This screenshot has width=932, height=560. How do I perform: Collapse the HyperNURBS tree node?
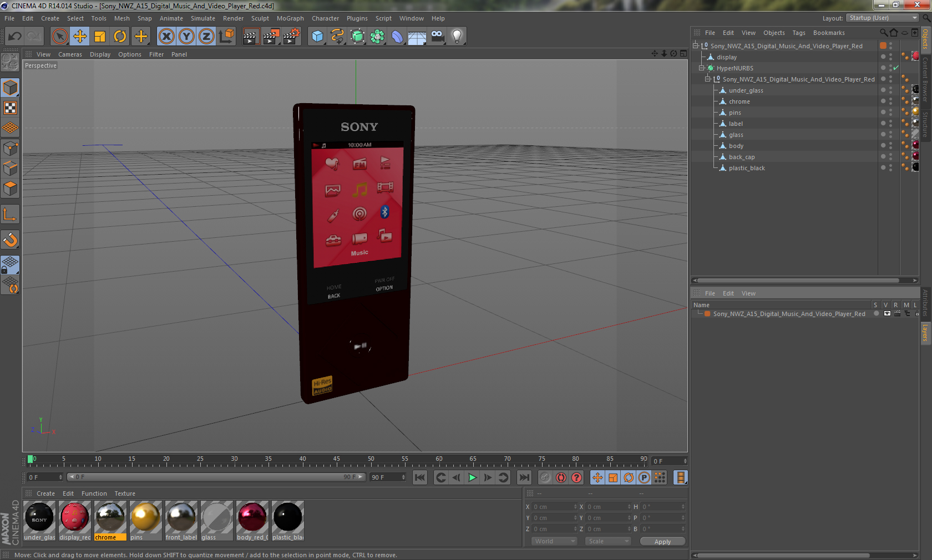701,68
